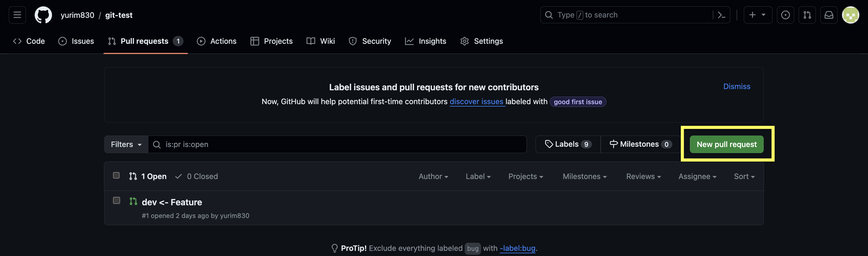Click the good first issue label
This screenshot has height=256, width=868.
(578, 102)
